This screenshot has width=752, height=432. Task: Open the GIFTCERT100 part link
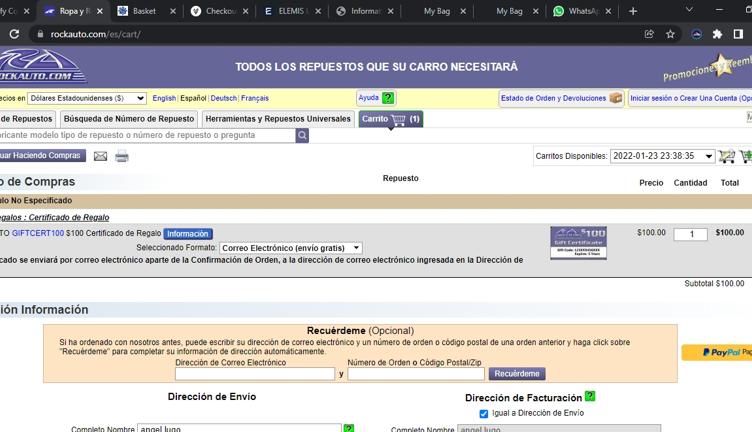[38, 233]
